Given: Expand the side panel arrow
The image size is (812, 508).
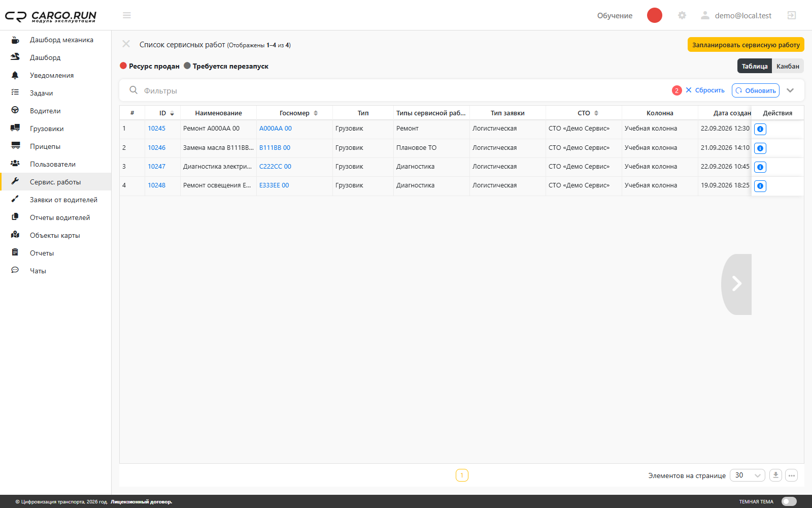Looking at the screenshot, I should pos(736,284).
